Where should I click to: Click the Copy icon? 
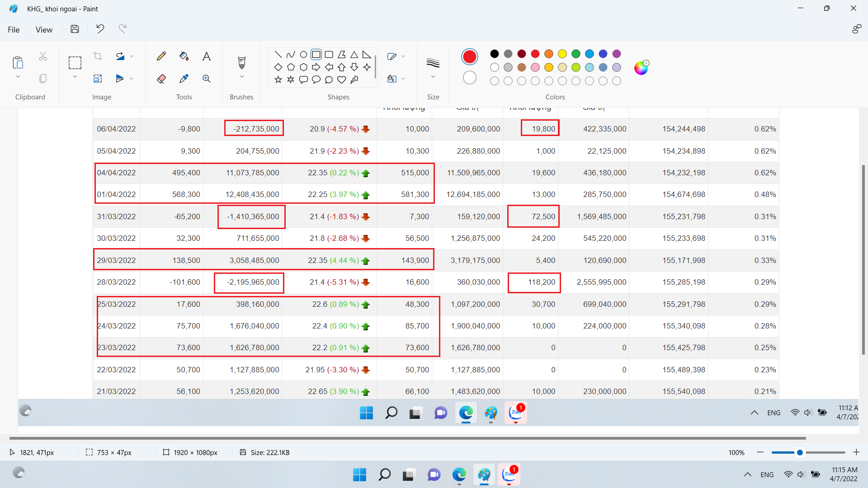[43, 79]
